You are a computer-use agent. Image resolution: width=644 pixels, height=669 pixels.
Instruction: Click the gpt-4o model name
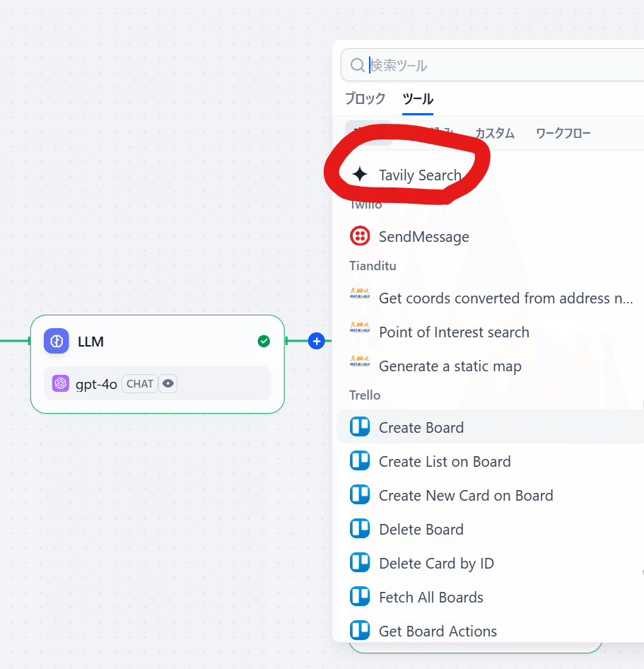coord(96,384)
